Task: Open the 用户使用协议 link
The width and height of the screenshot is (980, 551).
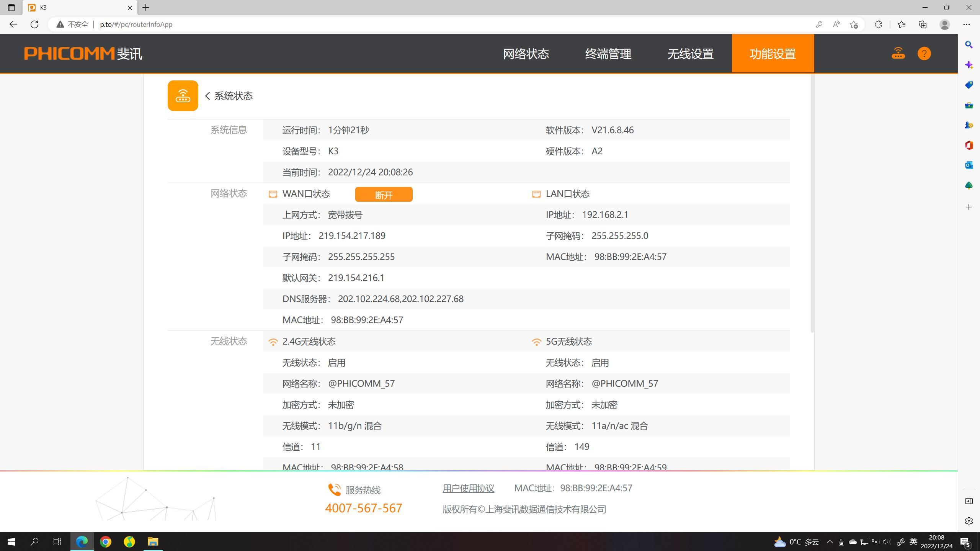Action: tap(468, 488)
